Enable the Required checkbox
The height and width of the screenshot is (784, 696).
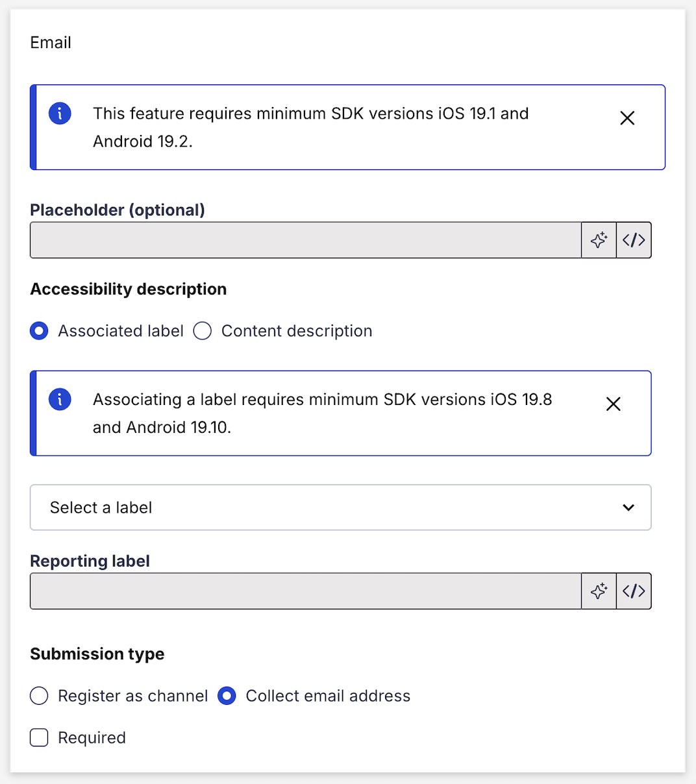point(40,737)
